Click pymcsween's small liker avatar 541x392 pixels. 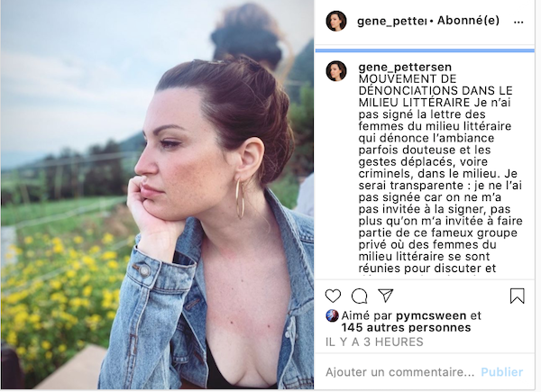[332, 315]
